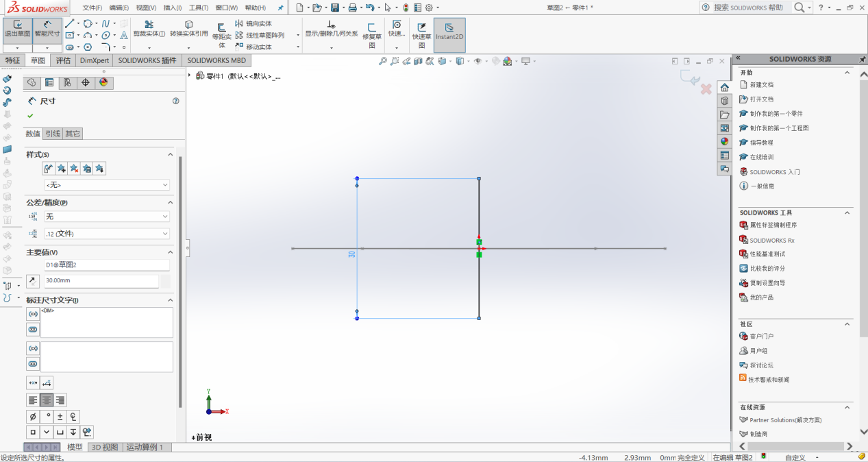Insert diameter symbol button

(33, 416)
